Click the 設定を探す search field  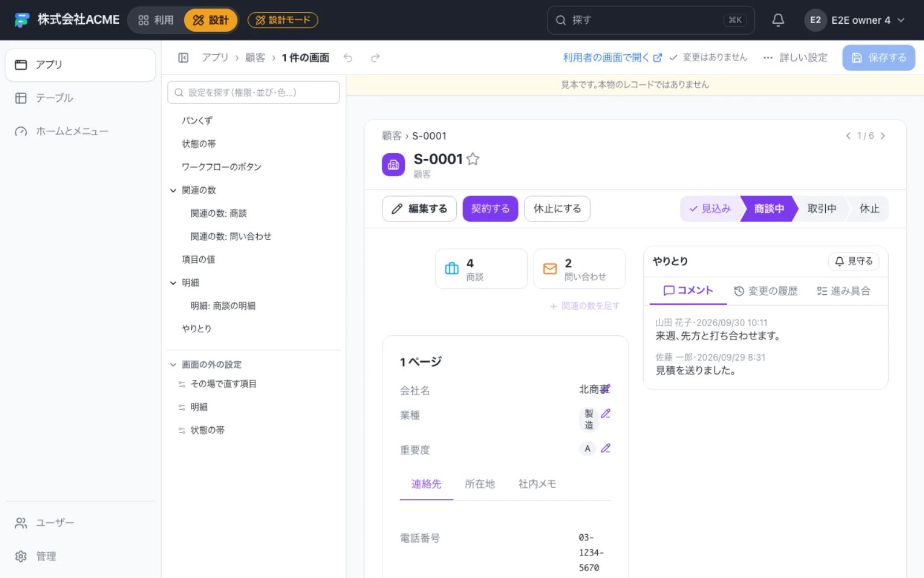[x=254, y=92]
